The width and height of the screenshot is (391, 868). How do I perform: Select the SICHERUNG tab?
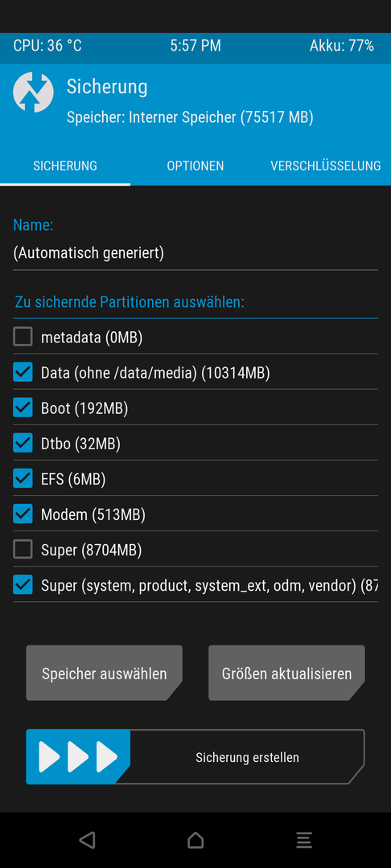(65, 166)
